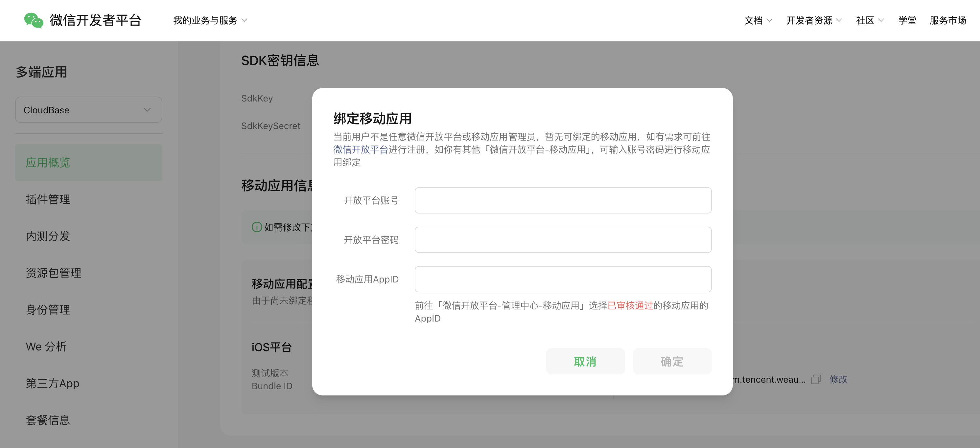Open 我的业务与服务 dropdown menu
This screenshot has height=448, width=980.
click(x=210, y=21)
